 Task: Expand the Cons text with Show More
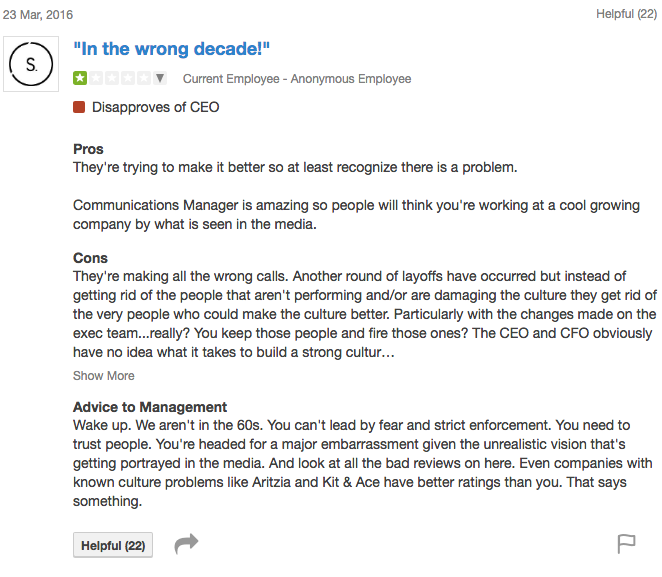[x=103, y=376]
